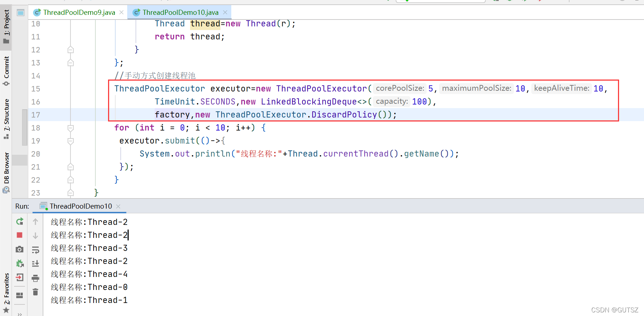
Task: Collapse the for loop at line 18
Action: pyautogui.click(x=70, y=128)
